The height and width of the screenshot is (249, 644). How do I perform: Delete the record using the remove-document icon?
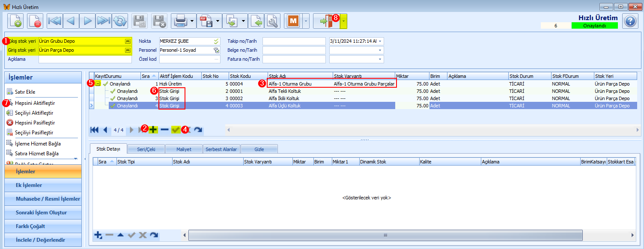35,21
